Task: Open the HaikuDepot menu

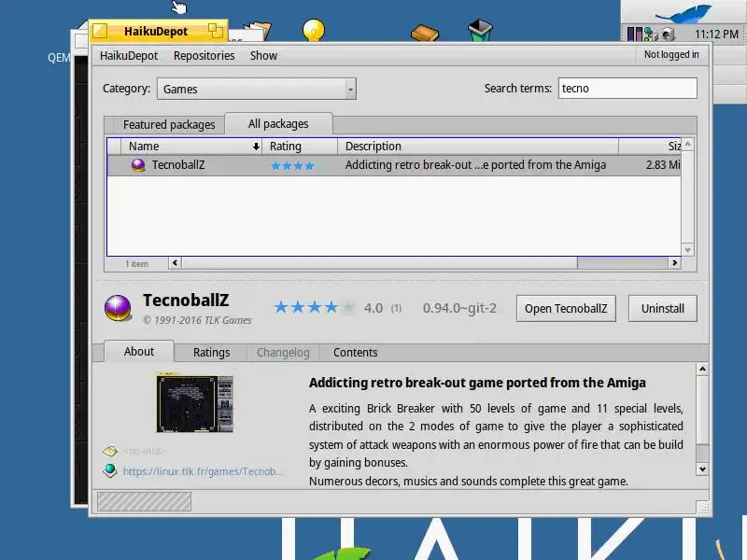Action: point(129,56)
